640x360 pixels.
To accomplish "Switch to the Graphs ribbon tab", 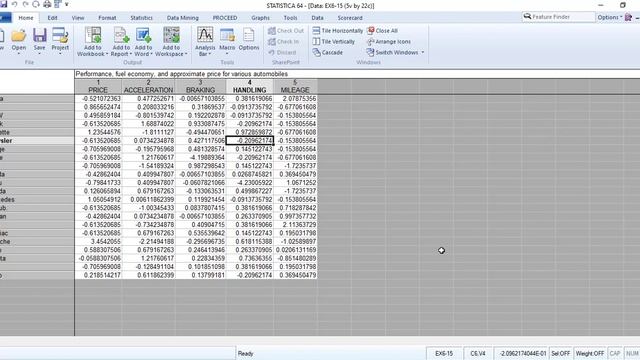I will point(260,18).
